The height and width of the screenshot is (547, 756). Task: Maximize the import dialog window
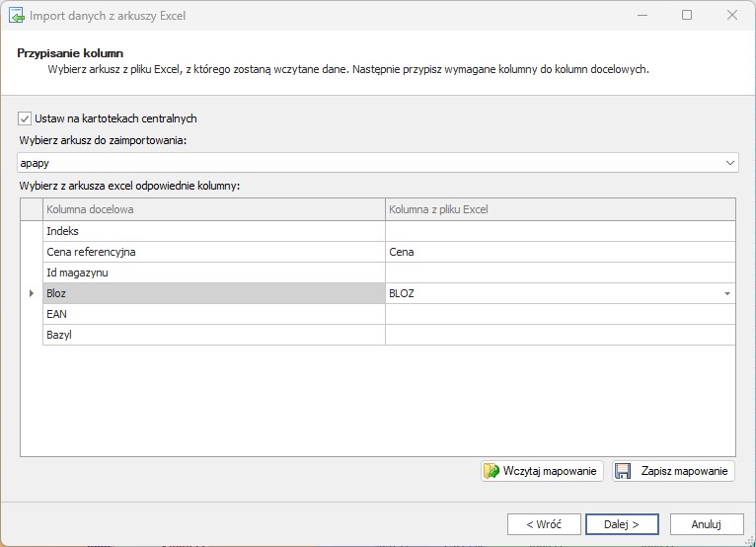tap(687, 16)
